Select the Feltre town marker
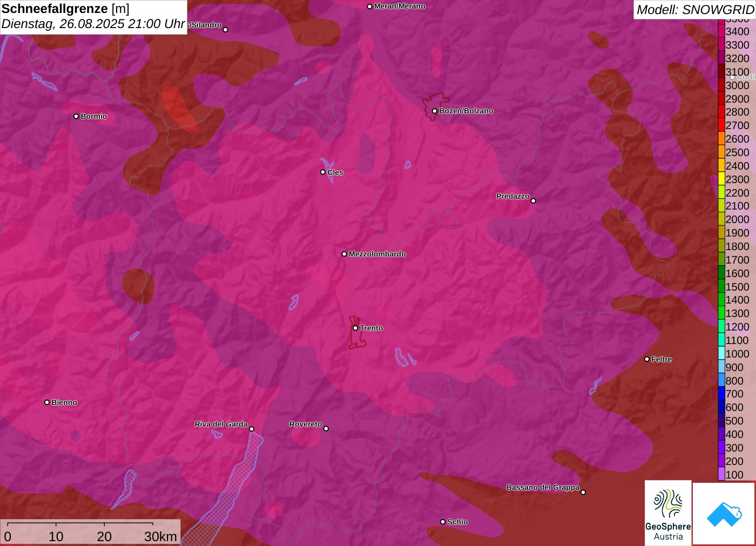 (647, 359)
